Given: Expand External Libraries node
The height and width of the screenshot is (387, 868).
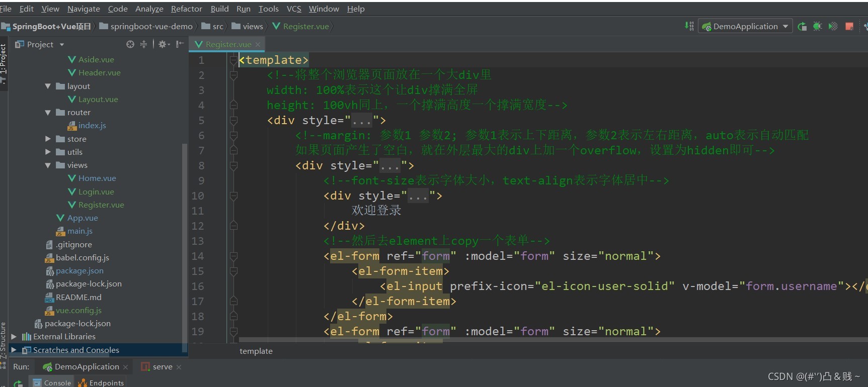Looking at the screenshot, I should point(14,336).
